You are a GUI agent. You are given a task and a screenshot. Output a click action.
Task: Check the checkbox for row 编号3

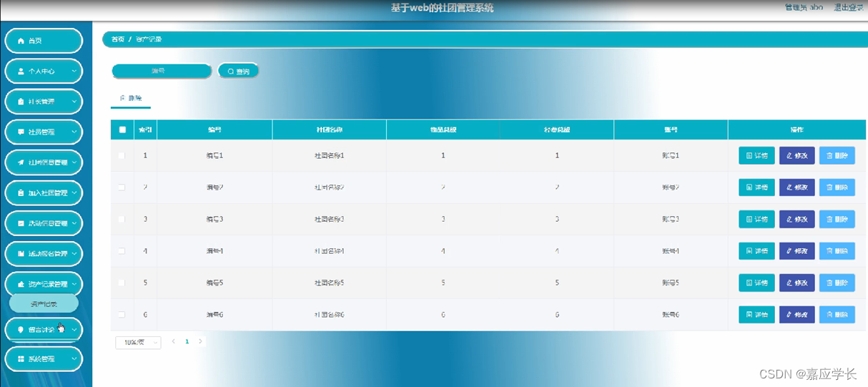122,219
